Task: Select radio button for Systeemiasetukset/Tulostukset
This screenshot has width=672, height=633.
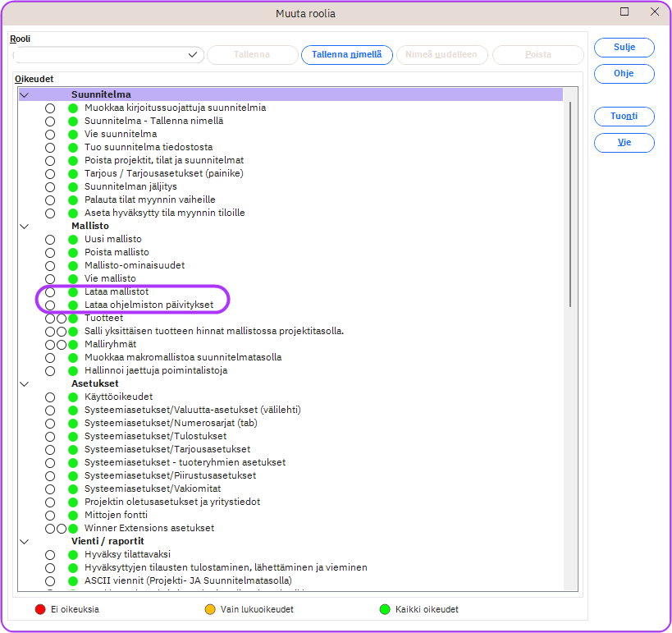Action: click(x=50, y=436)
